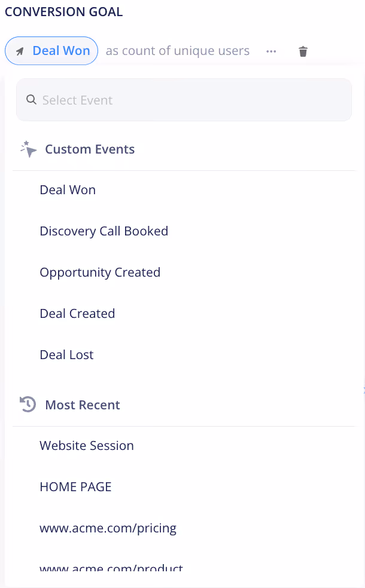Open the 'www.acme.com/product' page event

[x=111, y=566]
